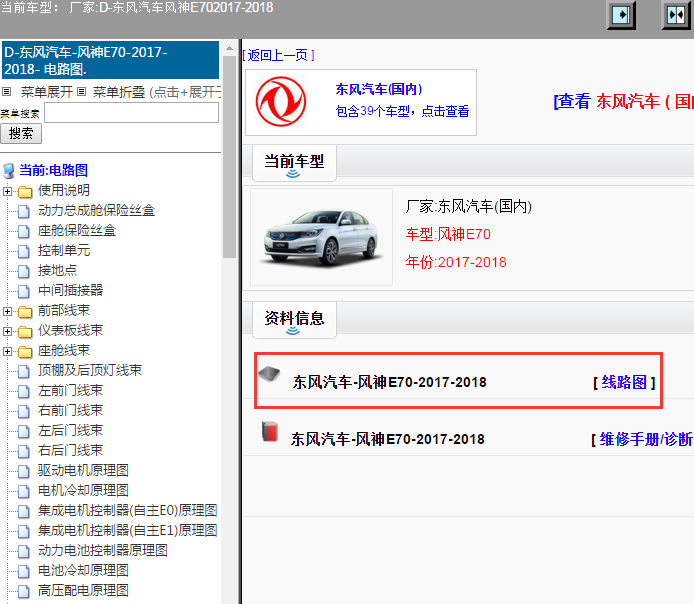This screenshot has height=604, width=694.
Task: Open the 线路图 link
Action: 624,382
